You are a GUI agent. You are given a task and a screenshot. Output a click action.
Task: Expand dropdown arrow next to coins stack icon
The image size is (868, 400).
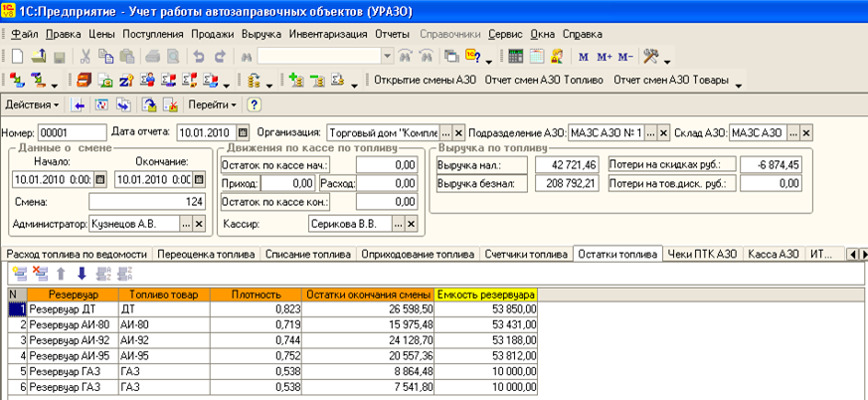[x=269, y=85]
